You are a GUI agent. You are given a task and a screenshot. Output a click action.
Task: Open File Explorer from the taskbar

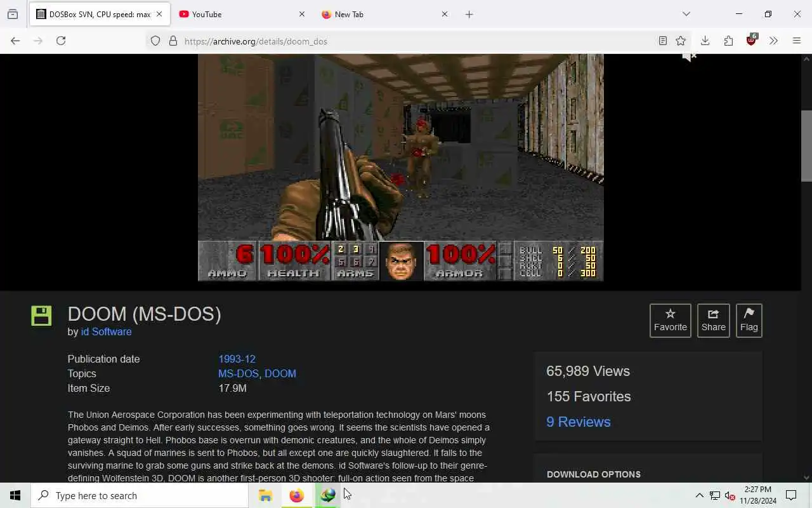tap(265, 495)
